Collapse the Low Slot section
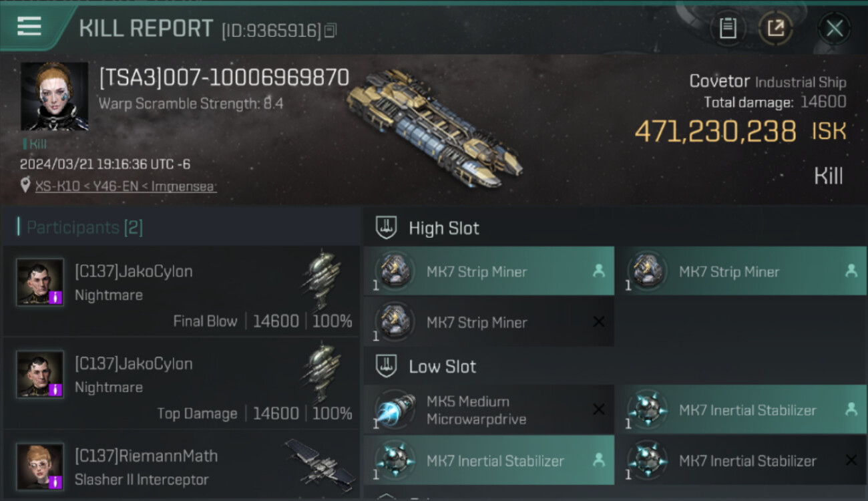The width and height of the screenshot is (868, 501). pos(442,367)
